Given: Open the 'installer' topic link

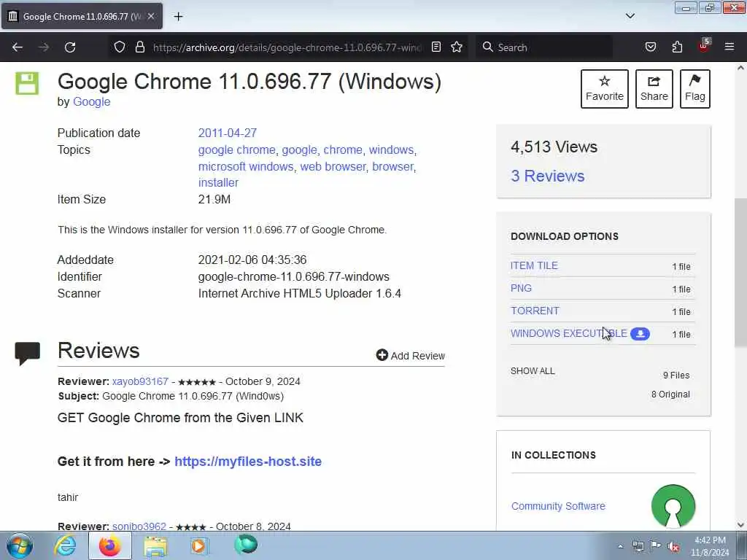Looking at the screenshot, I should point(218,183).
